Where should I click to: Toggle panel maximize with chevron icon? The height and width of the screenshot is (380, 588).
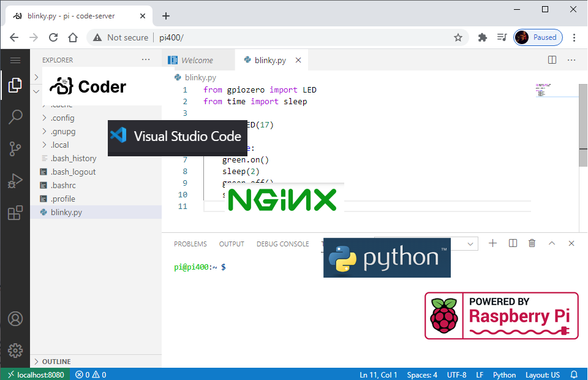point(551,243)
